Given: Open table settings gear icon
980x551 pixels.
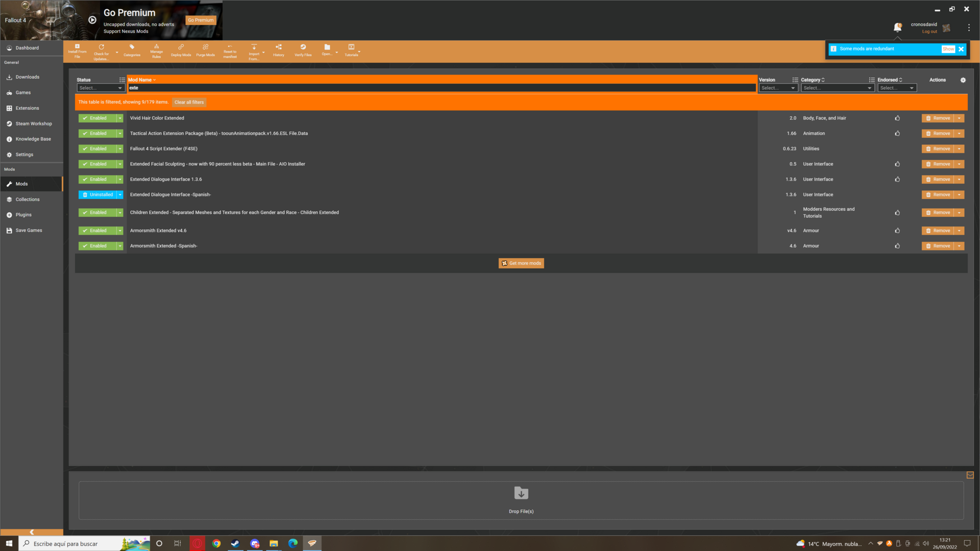Looking at the screenshot, I should click(963, 80).
